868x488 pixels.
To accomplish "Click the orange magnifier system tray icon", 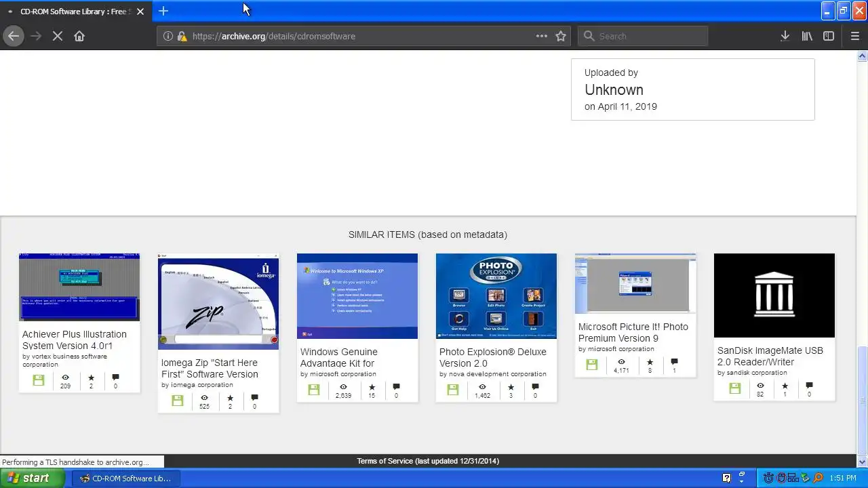I will (x=818, y=478).
